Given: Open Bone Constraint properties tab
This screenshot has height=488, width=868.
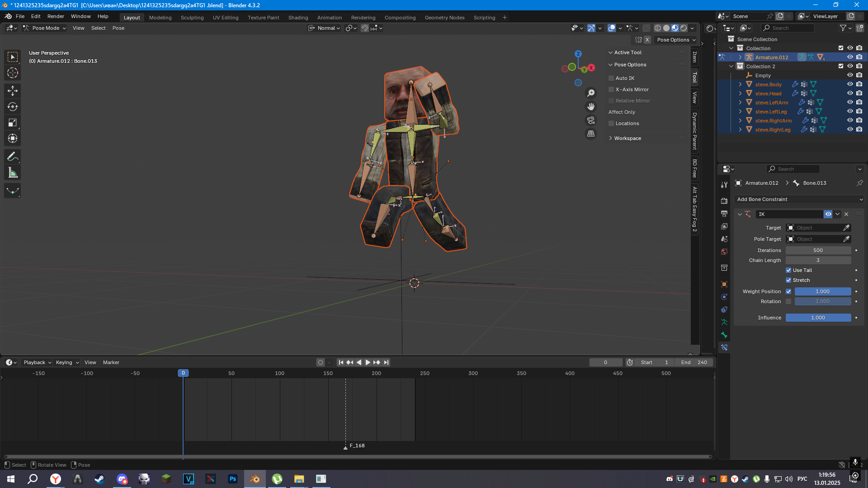Looking at the screenshot, I should [724, 347].
